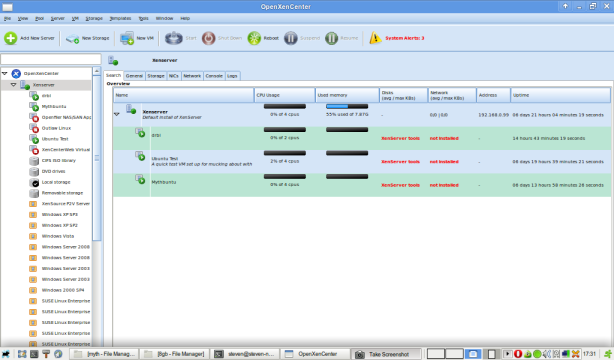Select the Windows XP SP3 template
This screenshot has height=360, width=614.
click(60, 215)
